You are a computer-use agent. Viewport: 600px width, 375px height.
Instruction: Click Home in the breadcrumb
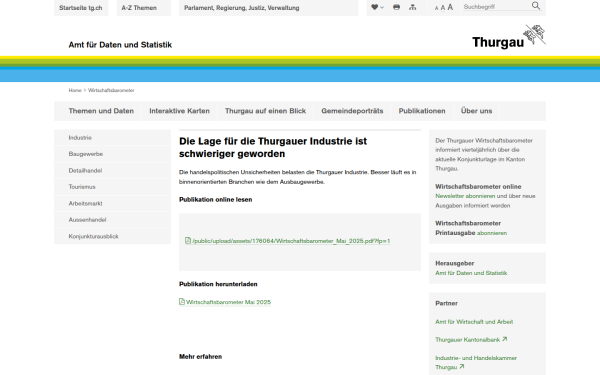pos(75,90)
